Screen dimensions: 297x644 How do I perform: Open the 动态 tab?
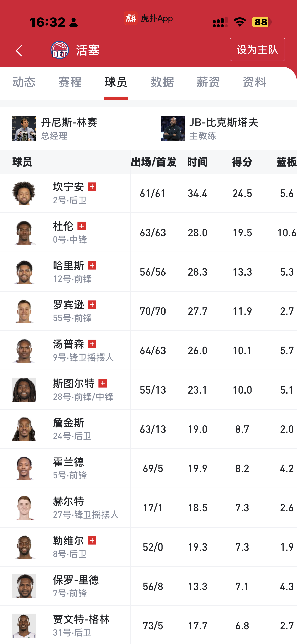24,82
